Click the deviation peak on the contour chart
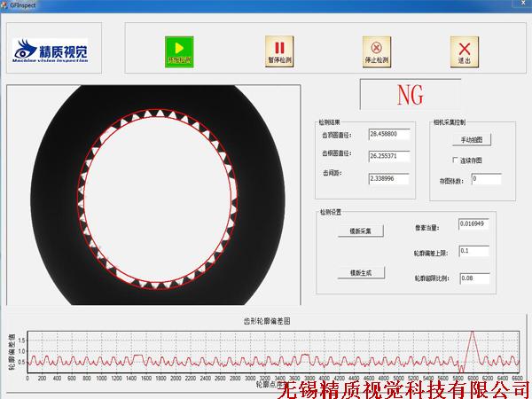 click(x=473, y=334)
